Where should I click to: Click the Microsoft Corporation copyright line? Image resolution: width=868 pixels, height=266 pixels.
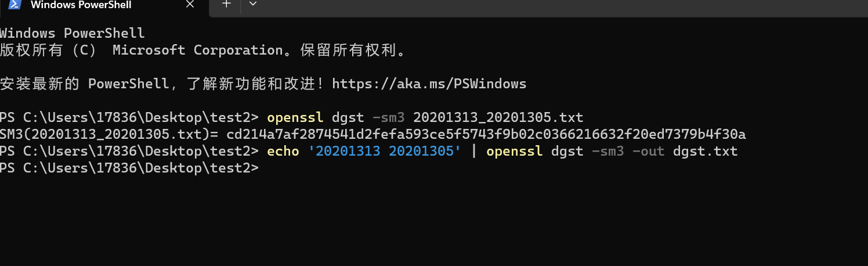pos(203,51)
